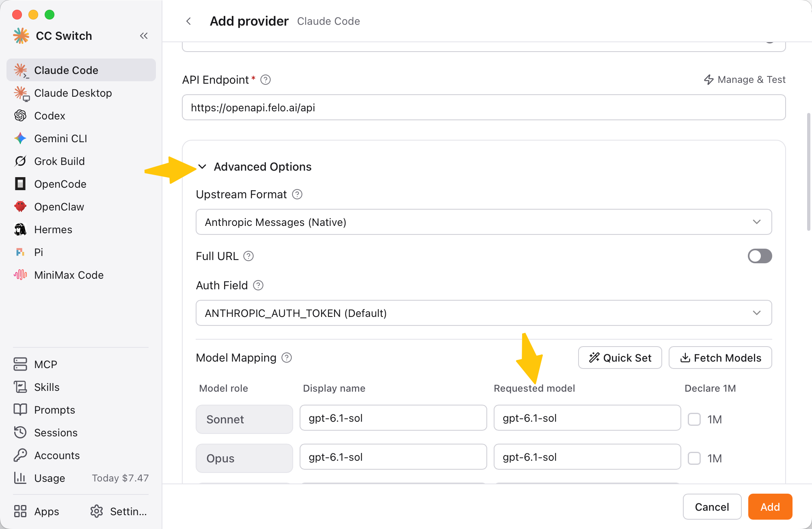Select the OpenClaw sidebar icon

pos(20,207)
